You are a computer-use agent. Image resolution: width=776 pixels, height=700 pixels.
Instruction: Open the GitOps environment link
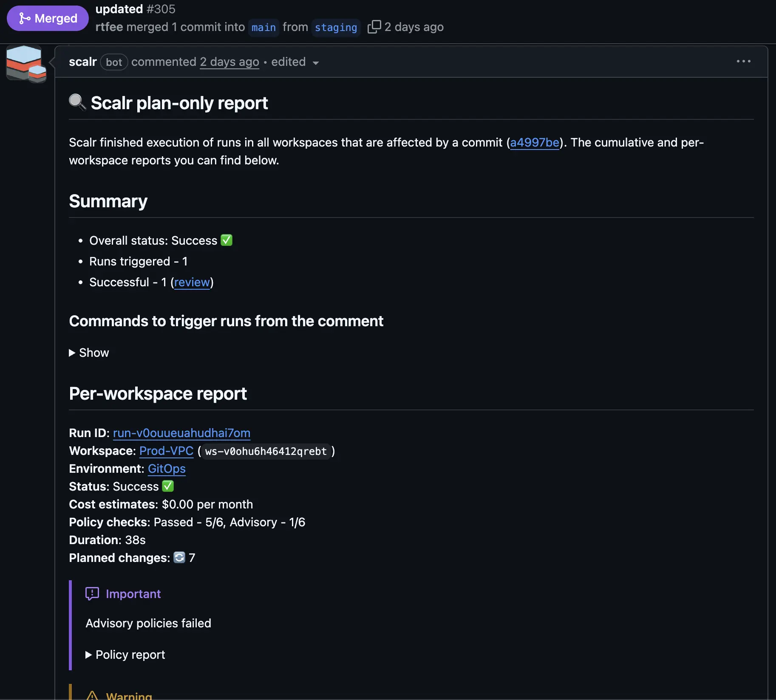click(x=167, y=469)
